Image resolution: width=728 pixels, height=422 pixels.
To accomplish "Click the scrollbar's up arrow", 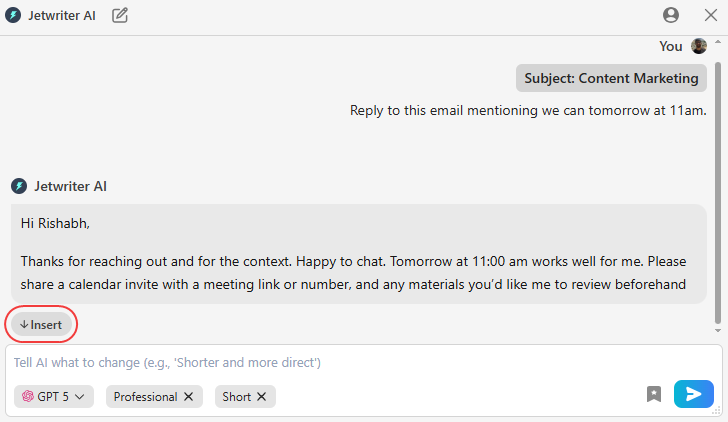I will pos(717,41).
